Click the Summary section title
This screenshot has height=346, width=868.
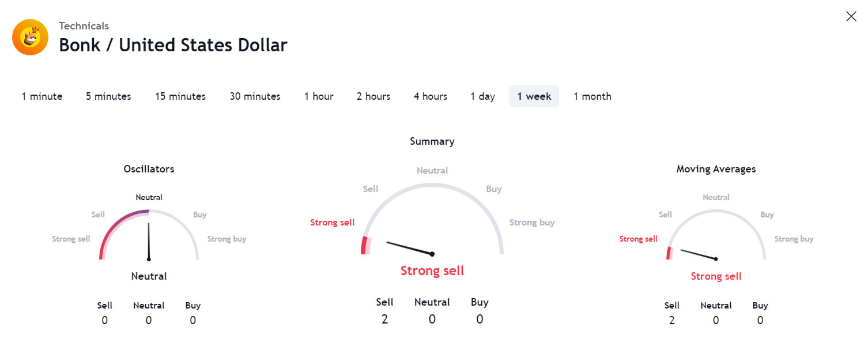click(432, 141)
